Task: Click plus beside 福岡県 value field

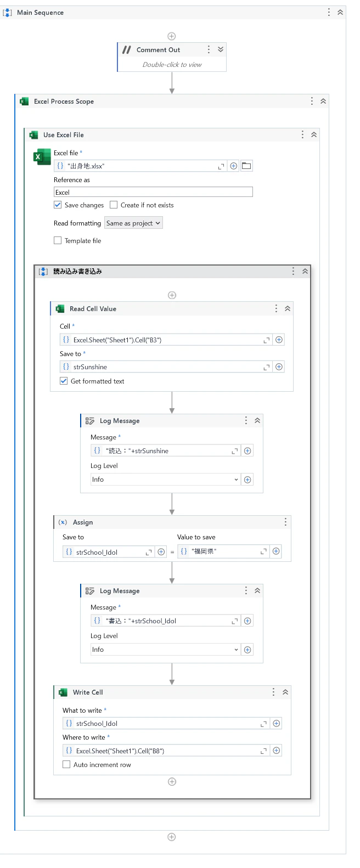Action: click(x=277, y=551)
